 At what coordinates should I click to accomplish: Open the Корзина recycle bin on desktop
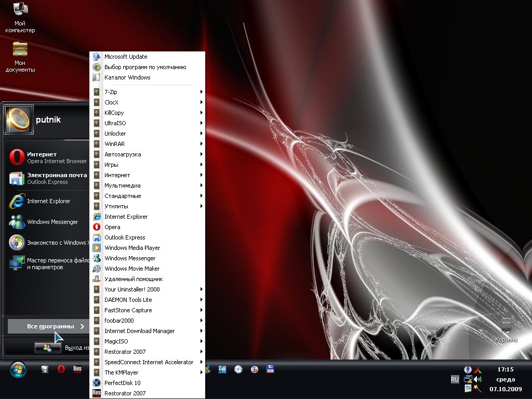coord(506,330)
